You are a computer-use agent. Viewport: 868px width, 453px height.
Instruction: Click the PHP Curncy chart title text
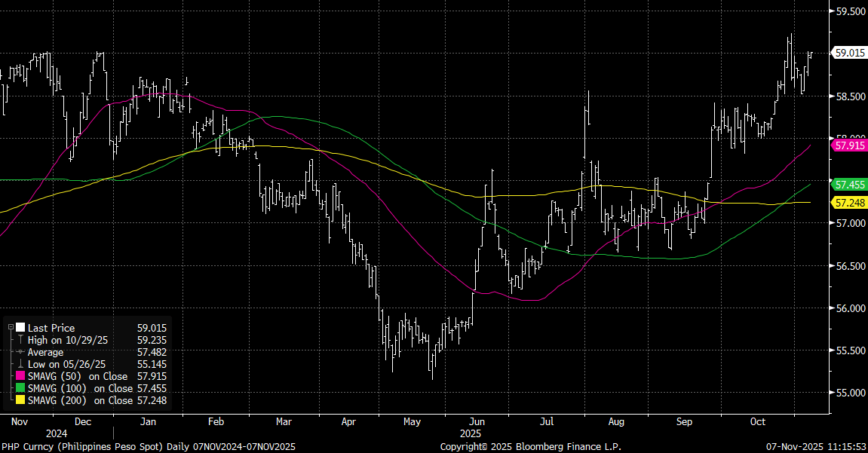click(x=148, y=447)
